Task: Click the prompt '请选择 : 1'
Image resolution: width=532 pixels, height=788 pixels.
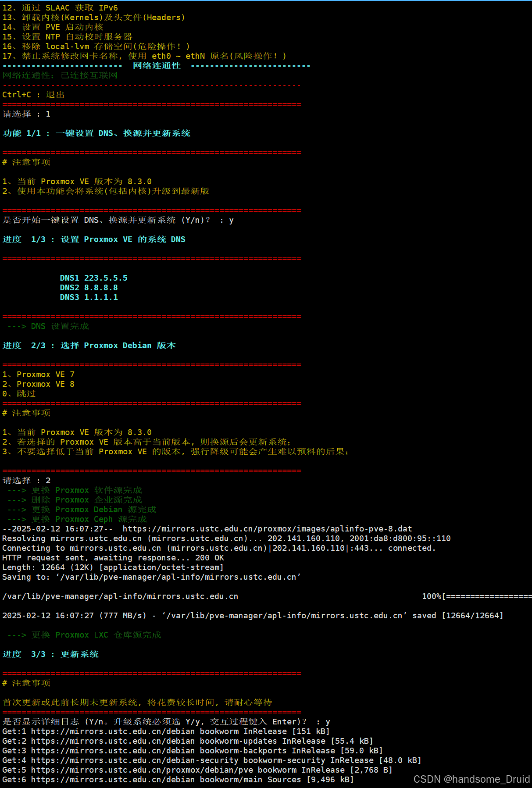Action: pyautogui.click(x=26, y=114)
